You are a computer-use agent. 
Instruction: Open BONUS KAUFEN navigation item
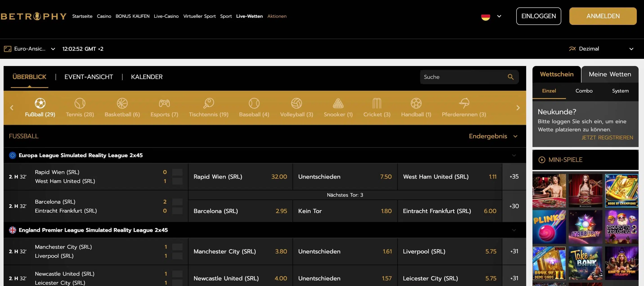click(x=132, y=16)
